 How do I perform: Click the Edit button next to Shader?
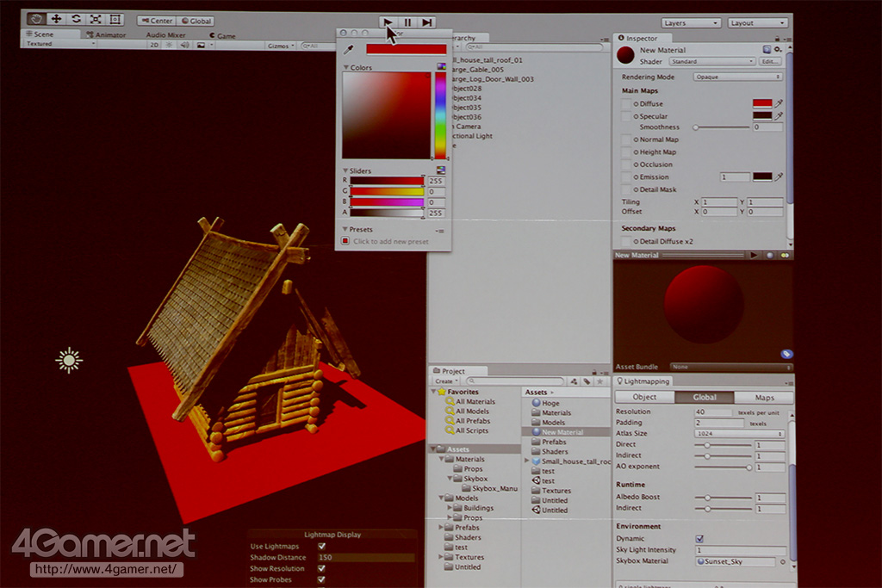769,61
